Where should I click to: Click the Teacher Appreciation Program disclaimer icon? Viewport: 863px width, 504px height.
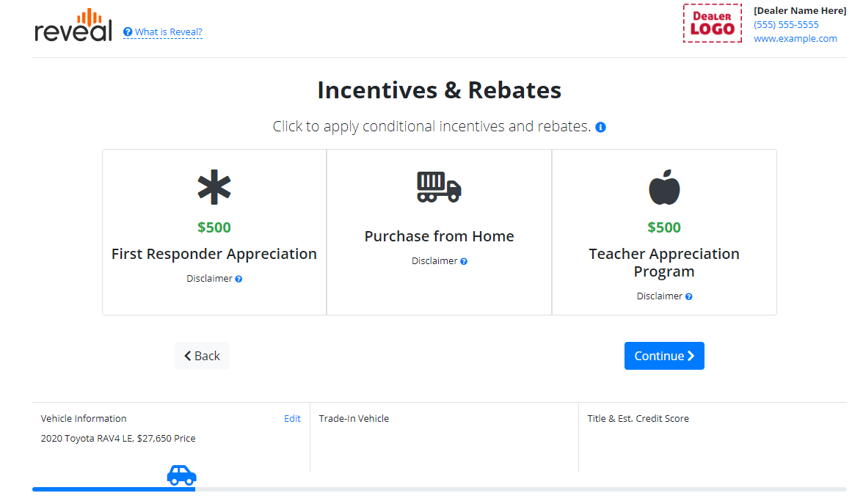(687, 296)
